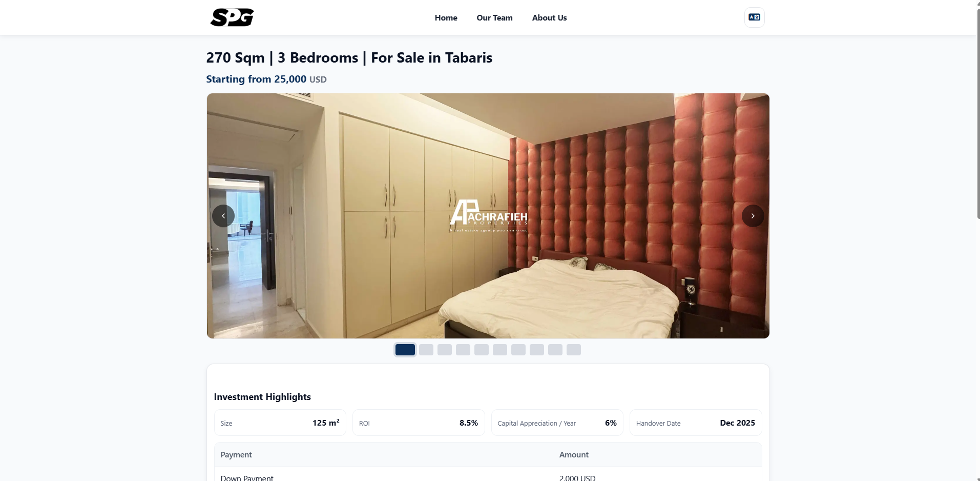980x481 pixels.
Task: Open the Our Team page
Action: (x=494, y=17)
